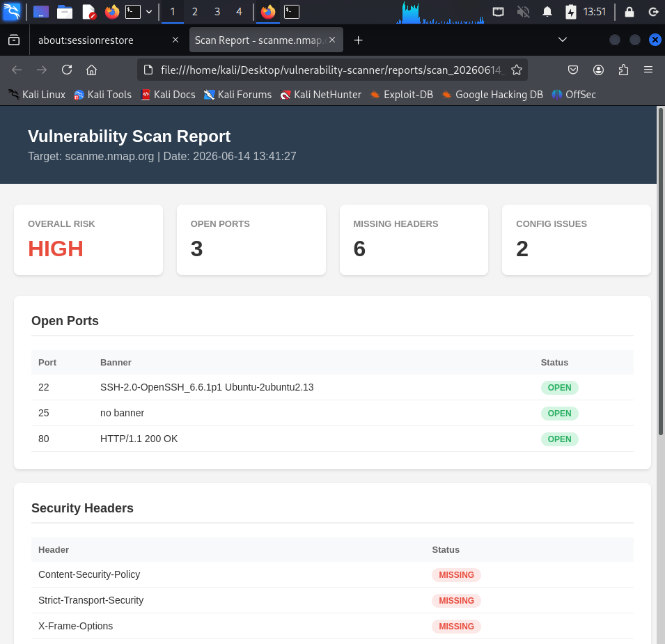
Task: Open the logout session icon
Action: (654, 11)
